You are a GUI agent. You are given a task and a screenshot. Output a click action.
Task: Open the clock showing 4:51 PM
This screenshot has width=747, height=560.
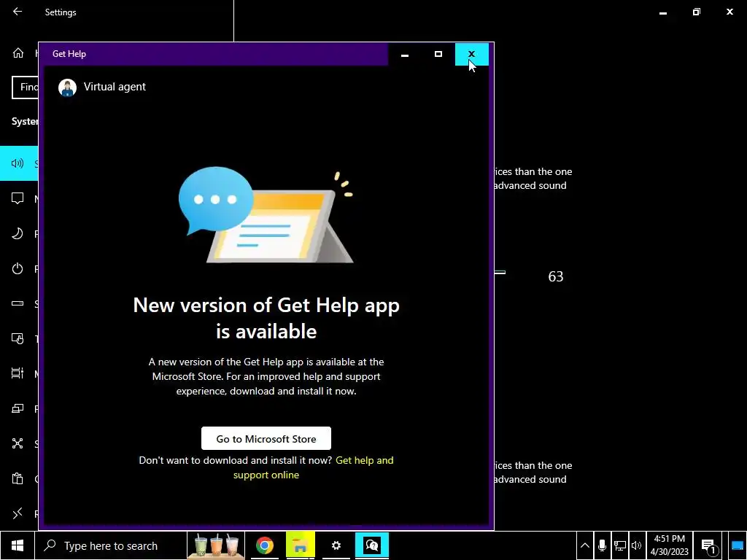(x=669, y=545)
